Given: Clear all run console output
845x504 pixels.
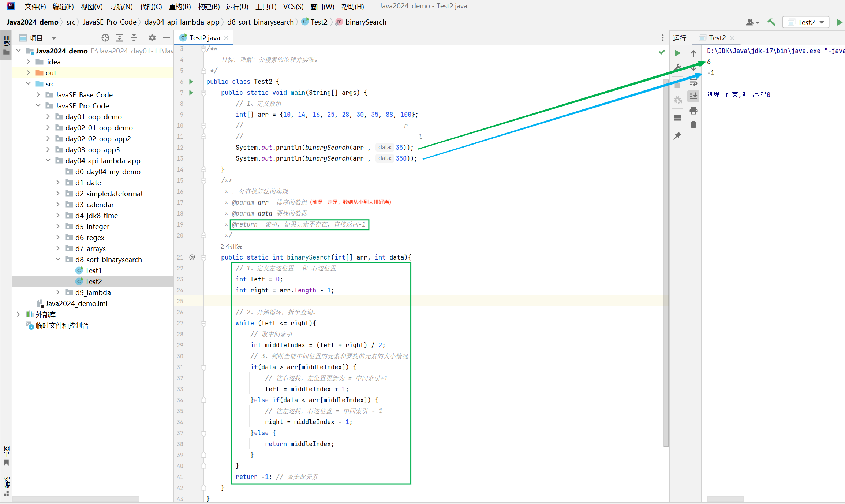Looking at the screenshot, I should coord(693,125).
